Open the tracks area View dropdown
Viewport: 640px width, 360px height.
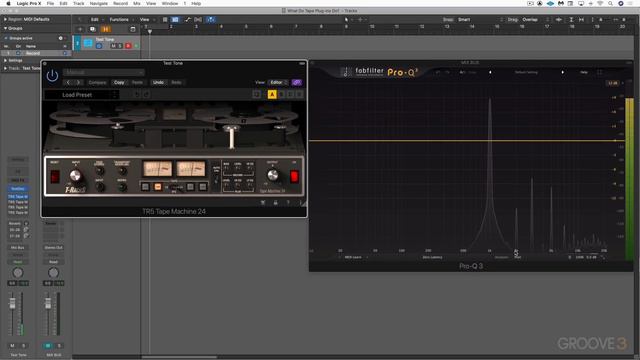point(147,20)
